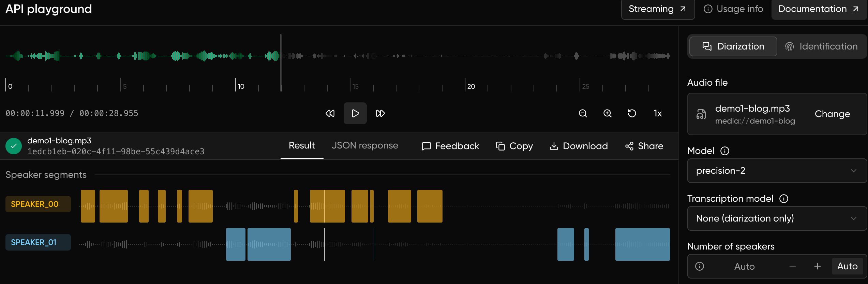
Task: Select the Result tab
Action: tap(302, 145)
